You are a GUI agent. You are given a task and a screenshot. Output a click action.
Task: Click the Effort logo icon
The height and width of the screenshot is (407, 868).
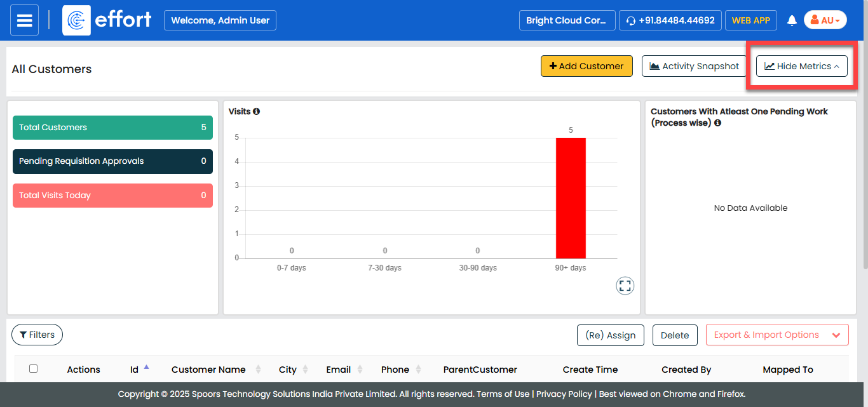click(76, 20)
